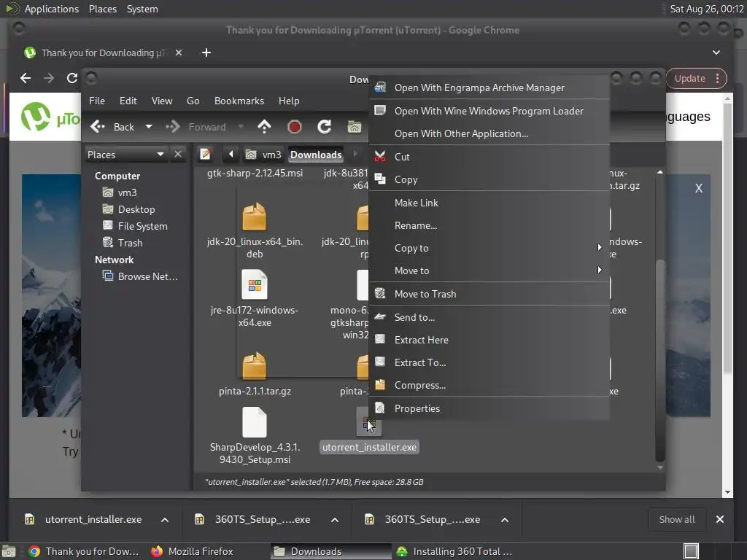Screen dimensions: 747x560
Task: Select the jre-8u172-windows-x64.exe file icon
Action: point(255,285)
